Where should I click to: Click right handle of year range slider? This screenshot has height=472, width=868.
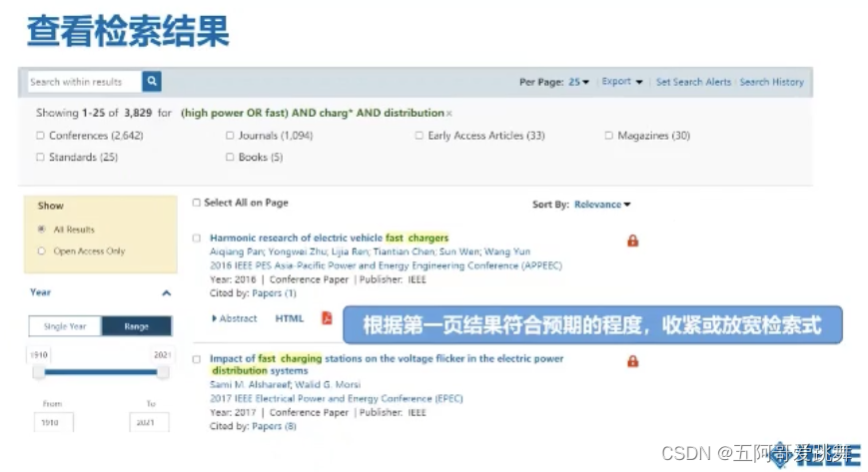163,372
